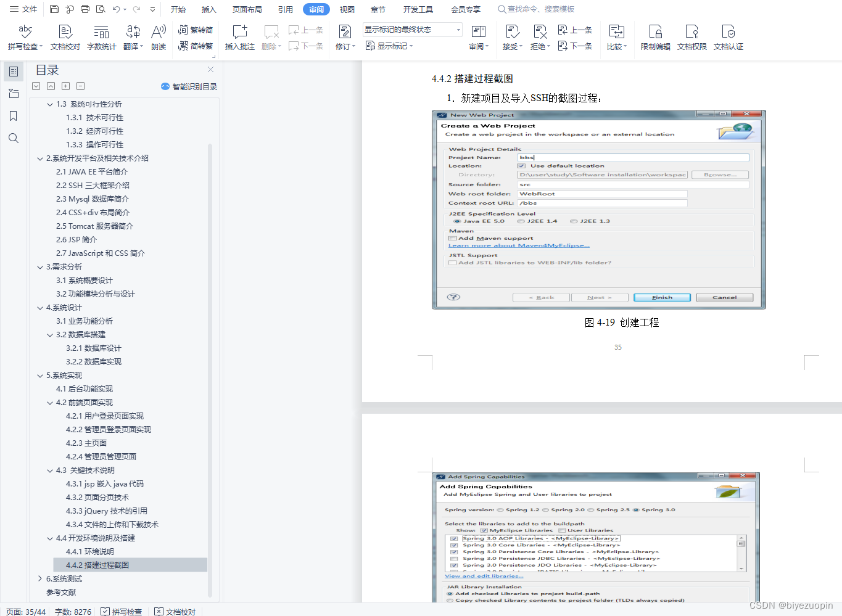The image size is (842, 616).
Task: Toggle 显示标记 markup display
Action: coord(389,46)
